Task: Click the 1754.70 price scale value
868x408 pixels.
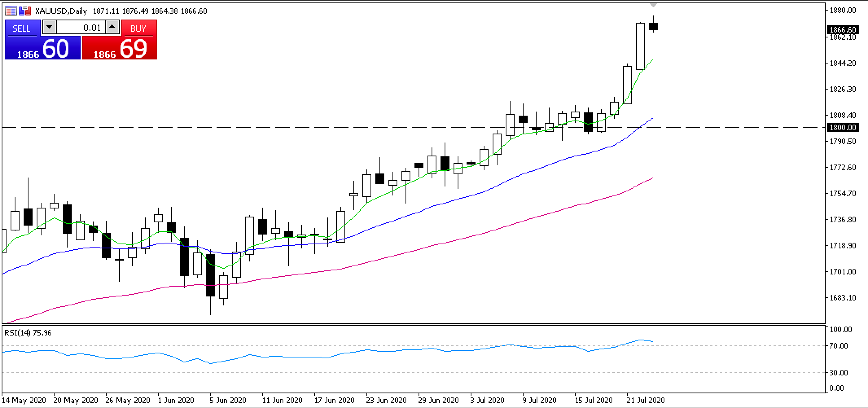Action: tap(843, 193)
